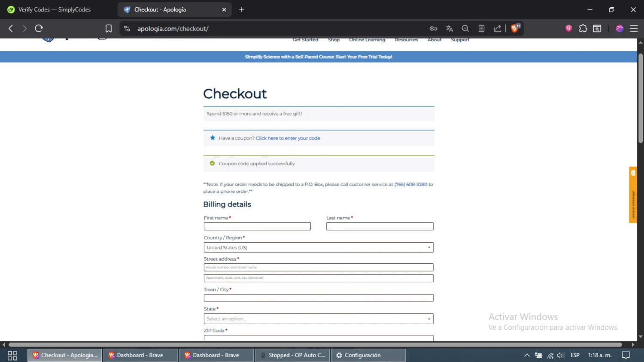Open reader mode icon
Image resolution: width=644 pixels, height=362 pixels.
pyautogui.click(x=482, y=29)
